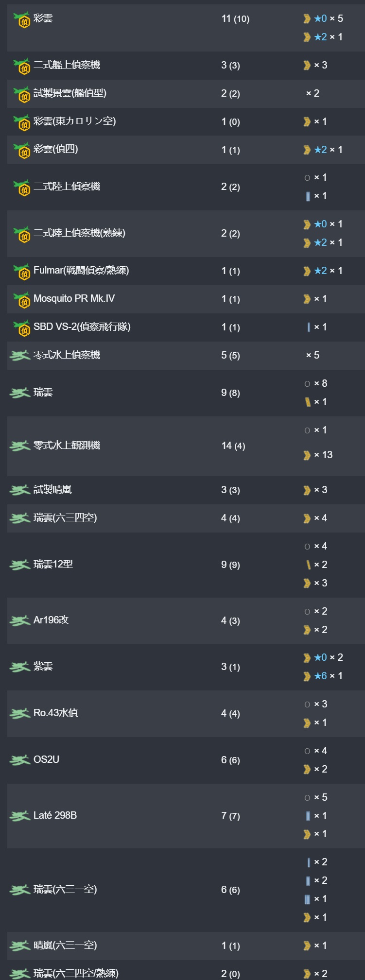365x980 pixels.
Task: Click the 14 (4) count for 零式水上観測機
Action: point(233,446)
